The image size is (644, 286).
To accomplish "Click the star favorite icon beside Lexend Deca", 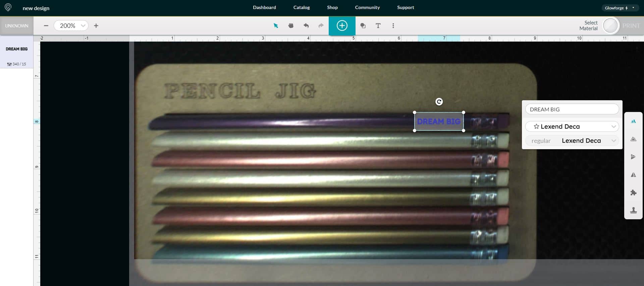I will point(536,126).
